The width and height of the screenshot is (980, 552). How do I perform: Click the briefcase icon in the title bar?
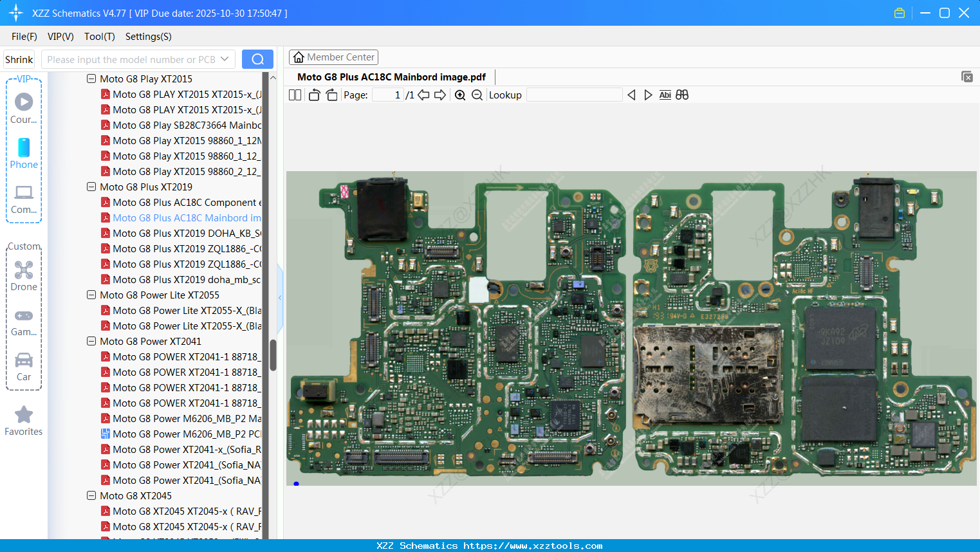(899, 12)
